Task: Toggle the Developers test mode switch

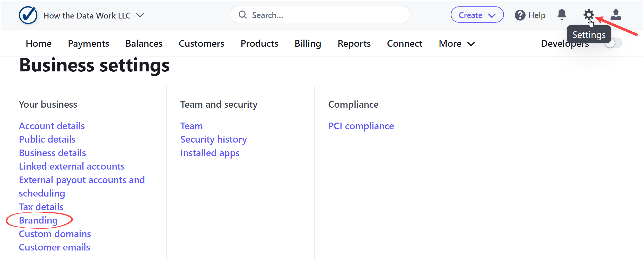Action: click(613, 43)
